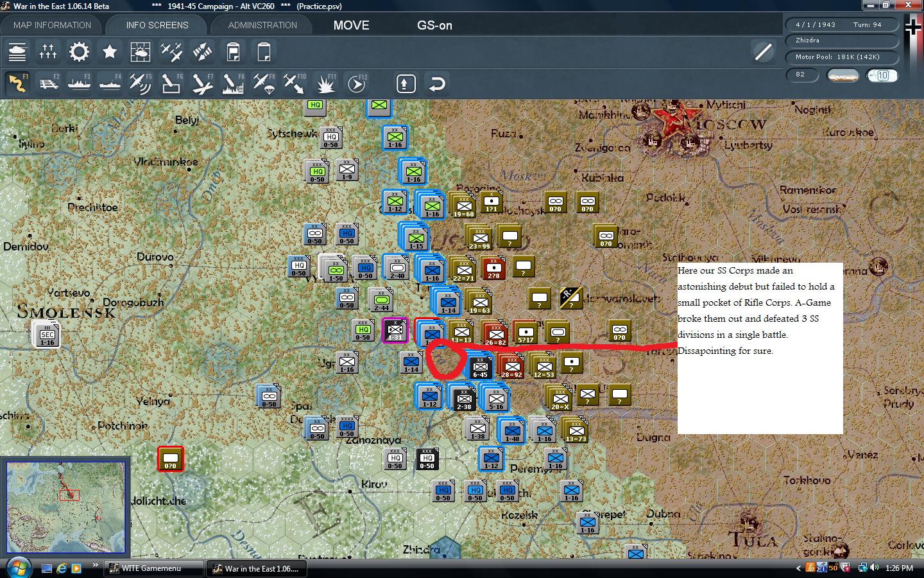Open the weather map screen icon
Image resolution: width=924 pixels, height=578 pixels.
(x=141, y=52)
